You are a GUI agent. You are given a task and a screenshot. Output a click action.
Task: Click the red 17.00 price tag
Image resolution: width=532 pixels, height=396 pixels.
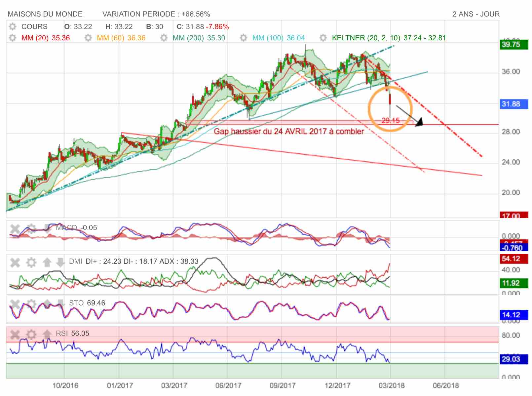click(x=513, y=215)
